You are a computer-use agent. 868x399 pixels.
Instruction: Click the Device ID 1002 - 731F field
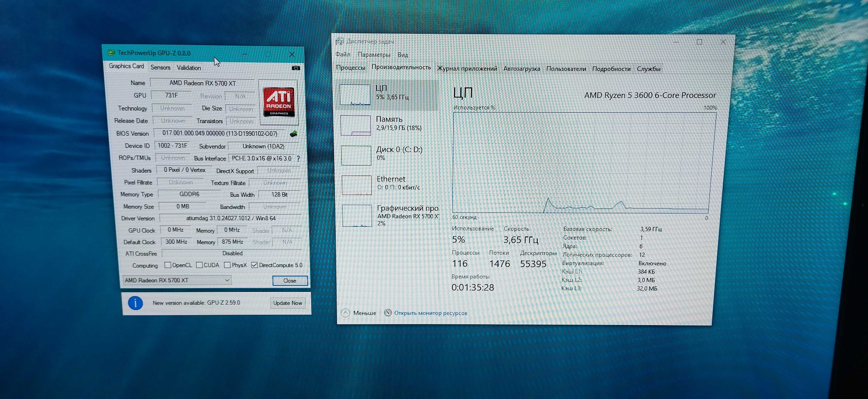[x=172, y=146]
